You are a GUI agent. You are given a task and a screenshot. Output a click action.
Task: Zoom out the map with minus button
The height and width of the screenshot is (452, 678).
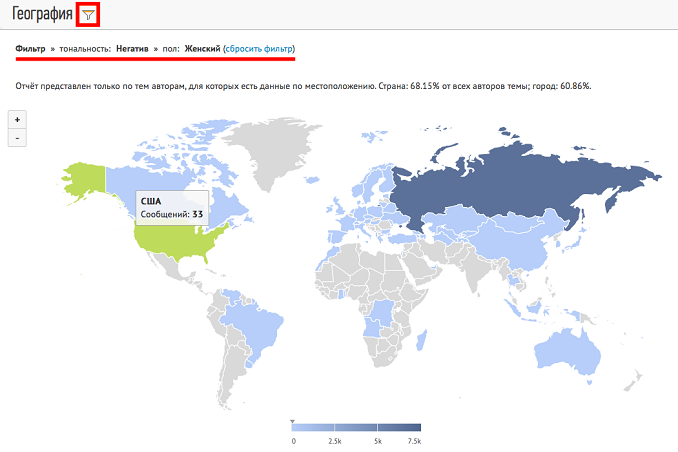[17, 138]
